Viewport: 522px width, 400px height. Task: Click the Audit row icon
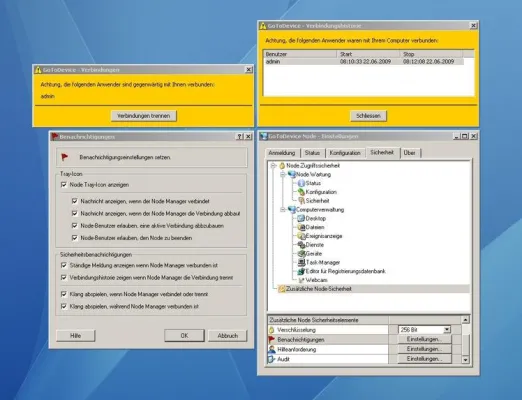(x=272, y=359)
